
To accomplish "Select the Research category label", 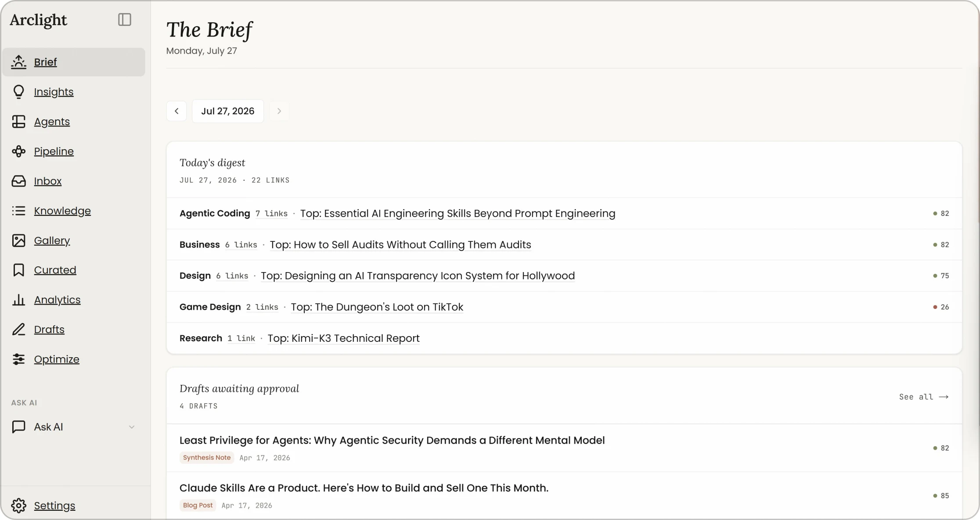I will (x=201, y=338).
